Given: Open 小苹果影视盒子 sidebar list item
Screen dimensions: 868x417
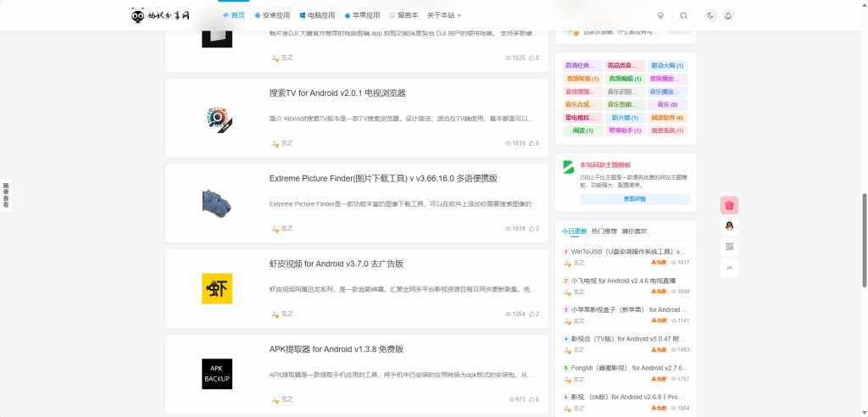Looking at the screenshot, I should (x=630, y=309).
